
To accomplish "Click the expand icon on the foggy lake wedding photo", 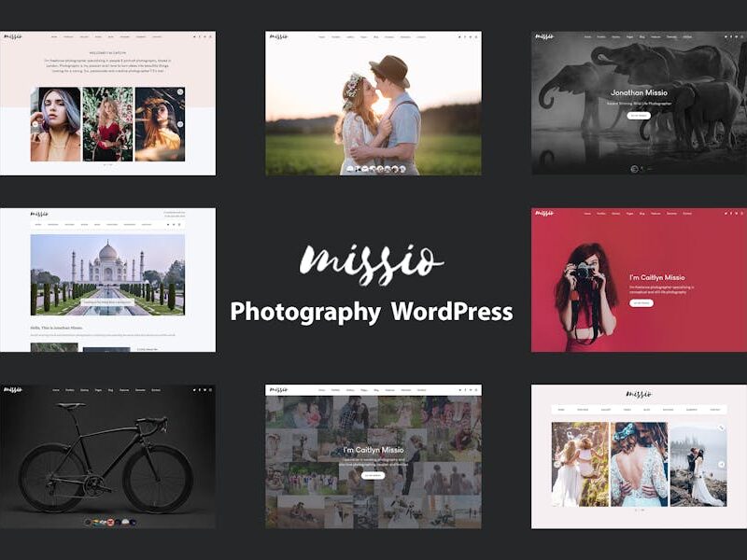I will [x=721, y=427].
